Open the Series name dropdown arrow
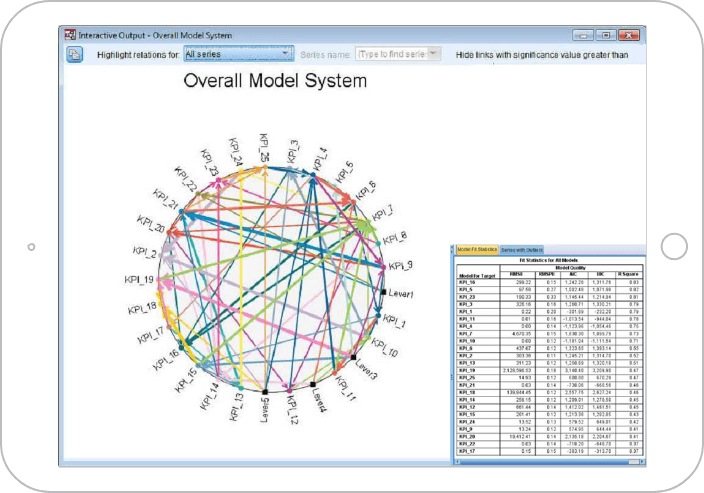704x493 pixels. [x=433, y=54]
